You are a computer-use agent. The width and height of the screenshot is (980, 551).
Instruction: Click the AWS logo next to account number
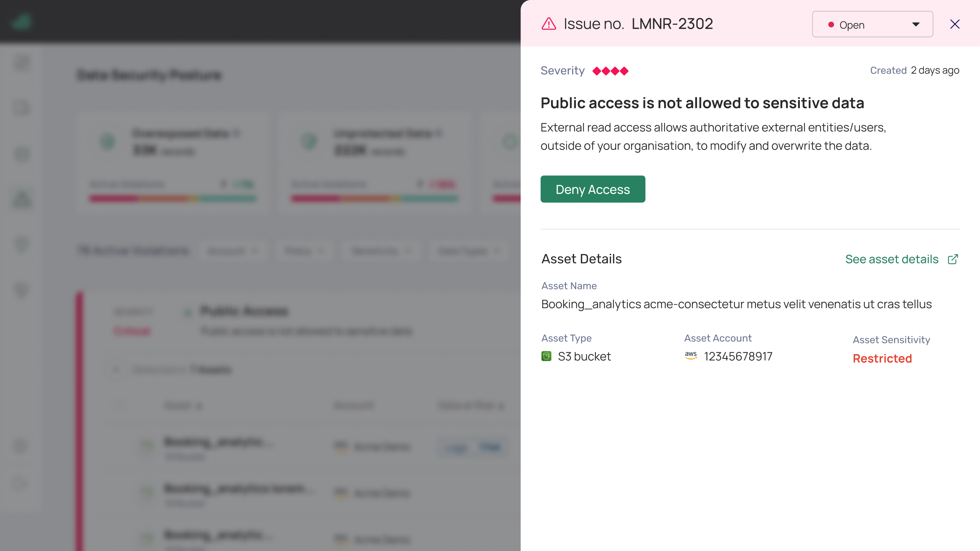[x=691, y=356]
